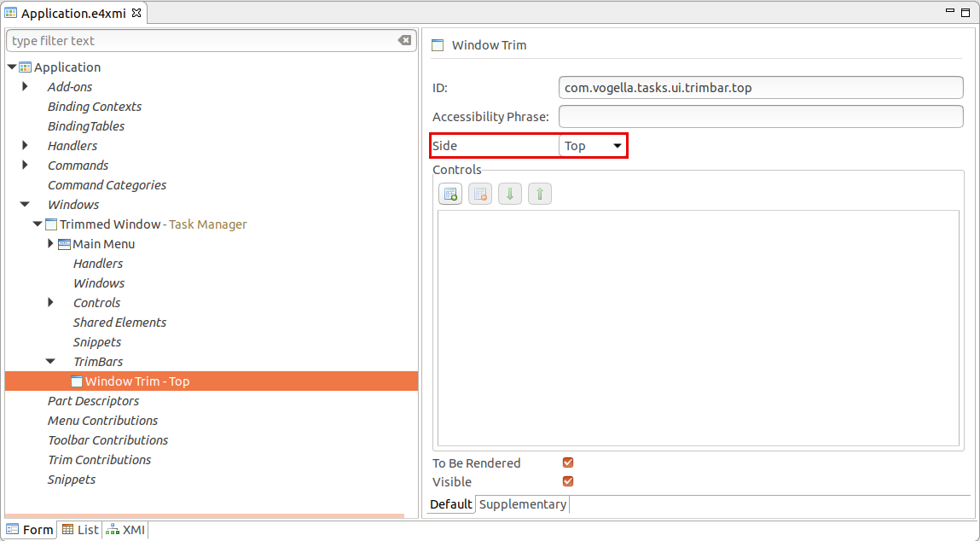Switch to the List tab
This screenshot has height=541, width=980.
click(x=80, y=530)
